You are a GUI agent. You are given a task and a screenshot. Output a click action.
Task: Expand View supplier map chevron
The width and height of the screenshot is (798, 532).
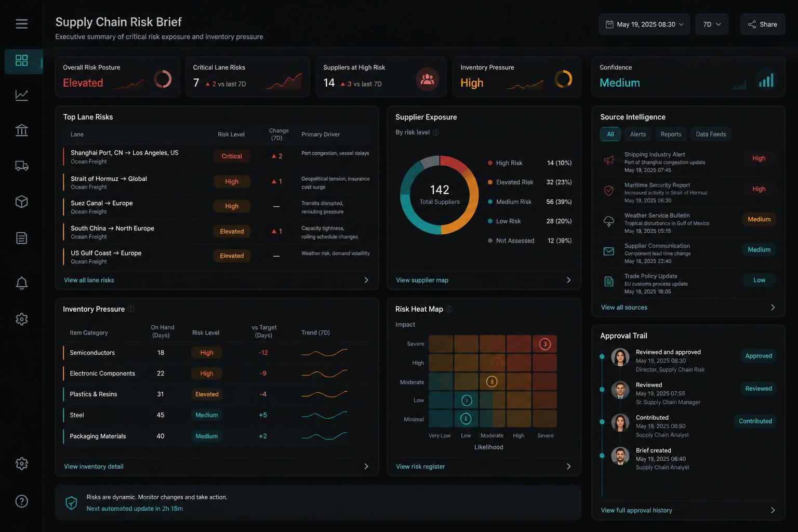click(x=568, y=280)
